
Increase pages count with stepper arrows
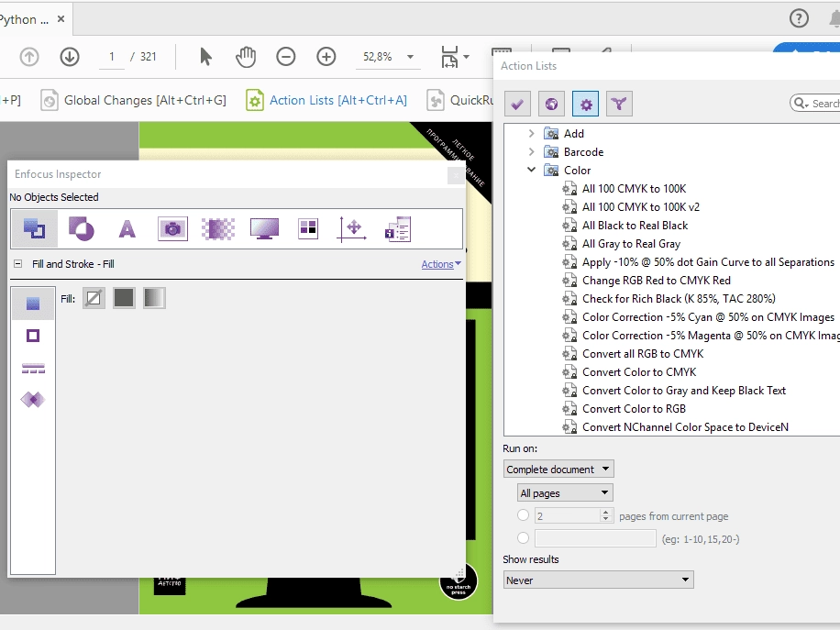pos(605,512)
